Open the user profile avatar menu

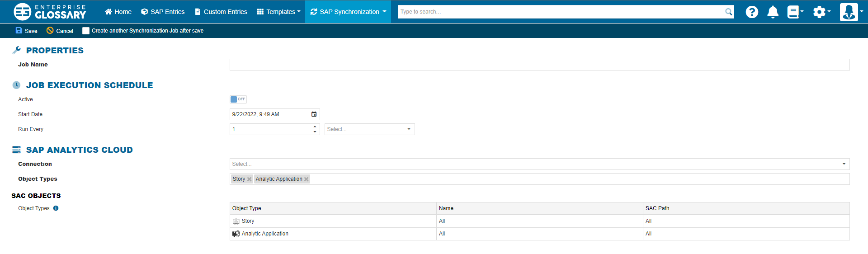click(x=850, y=12)
